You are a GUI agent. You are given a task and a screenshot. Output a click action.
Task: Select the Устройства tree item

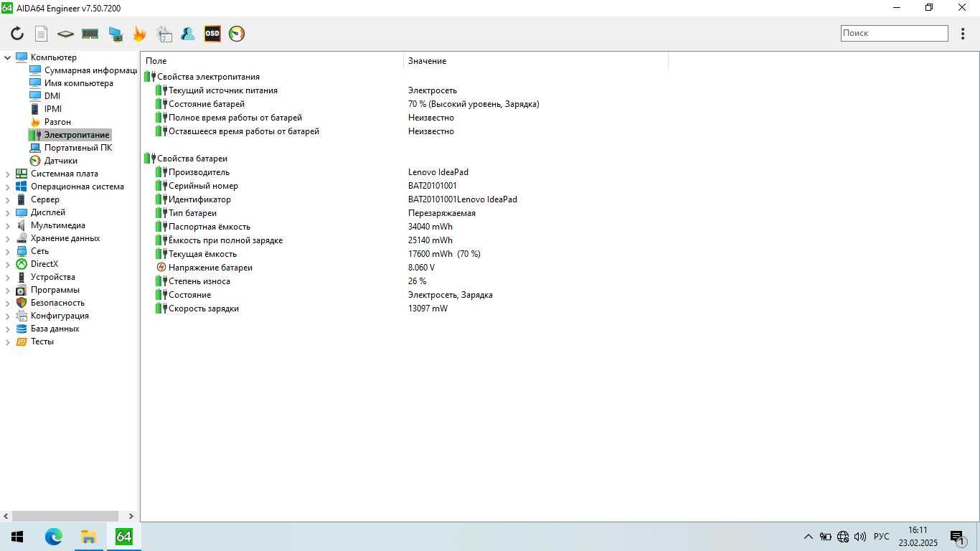pos(52,277)
